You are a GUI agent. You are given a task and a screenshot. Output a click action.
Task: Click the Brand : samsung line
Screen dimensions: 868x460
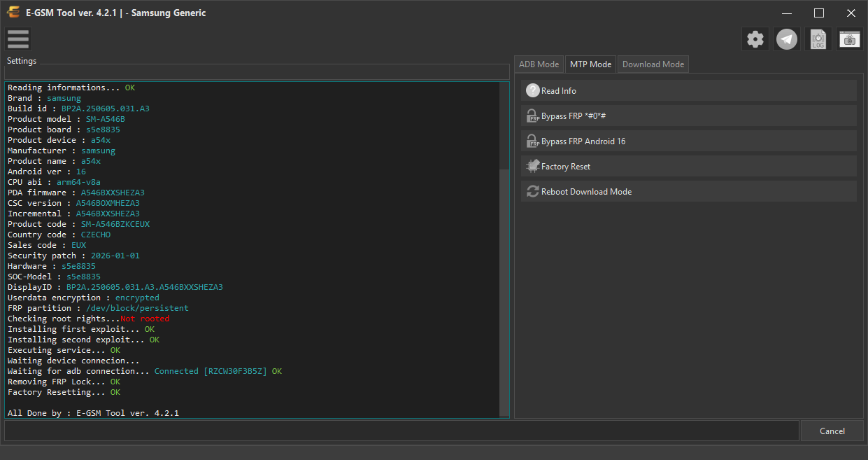(x=44, y=98)
